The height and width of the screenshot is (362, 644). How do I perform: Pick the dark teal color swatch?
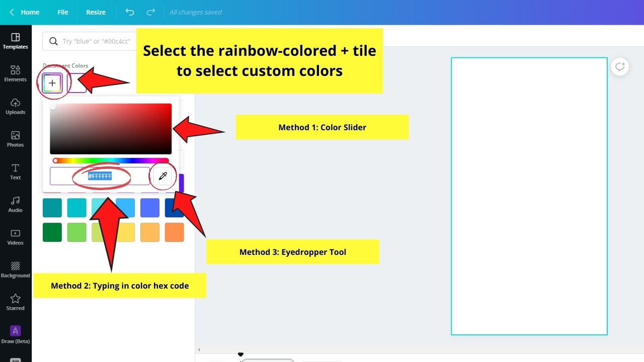pyautogui.click(x=52, y=208)
